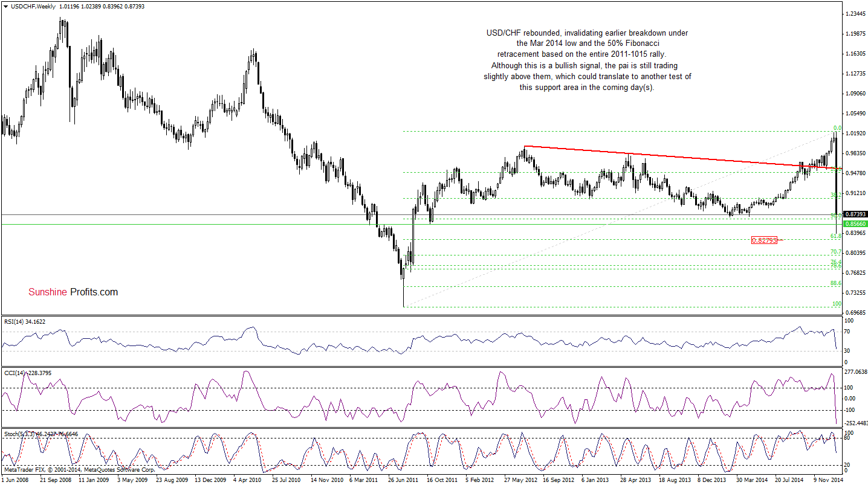The image size is (868, 485).
Task: Click the 1.16305 price axis label
Action: point(855,54)
